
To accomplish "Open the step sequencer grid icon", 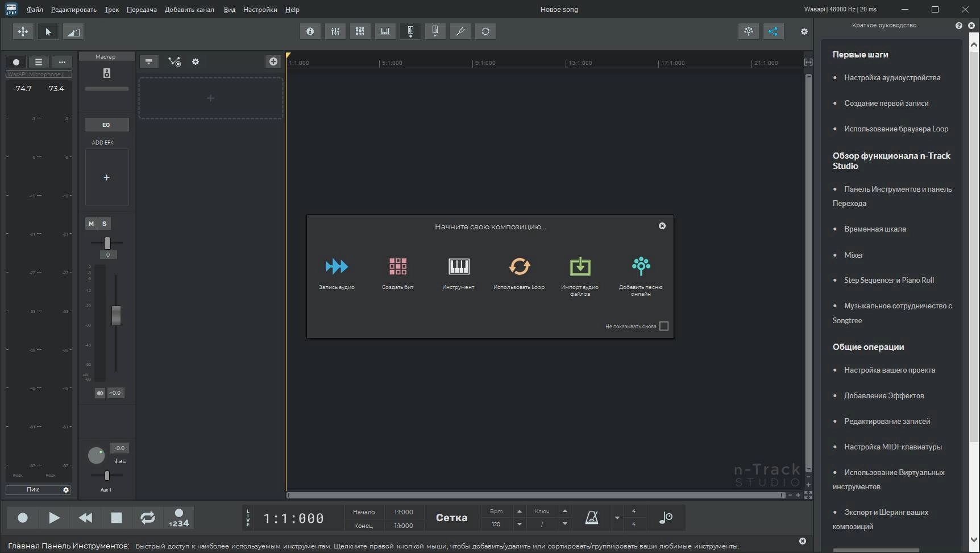I will (x=360, y=31).
